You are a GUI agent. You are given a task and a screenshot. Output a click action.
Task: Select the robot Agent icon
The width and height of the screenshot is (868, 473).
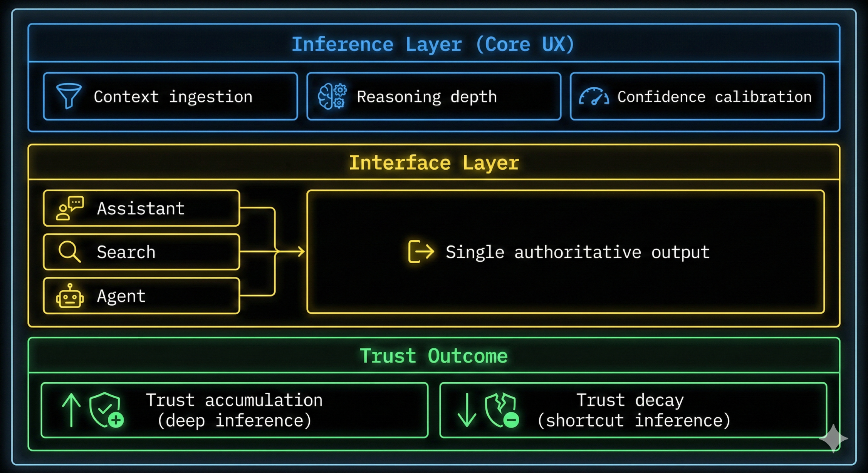coord(69,296)
